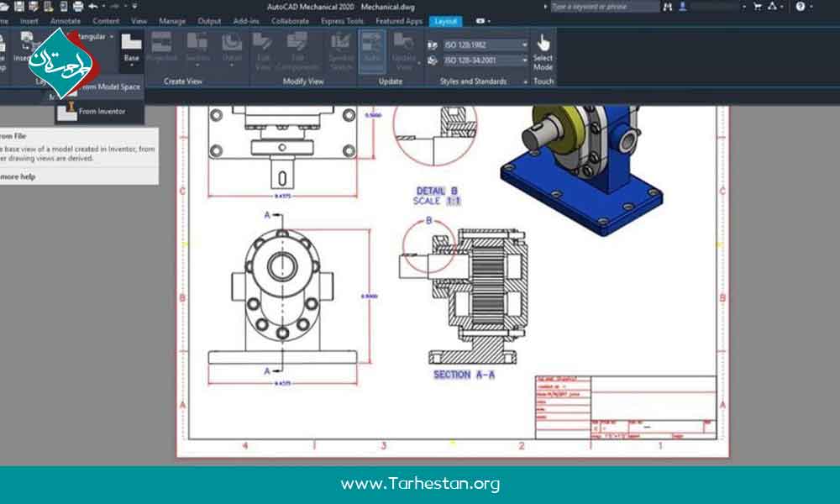Click the Modify View panel title
840x504 pixels.
coord(303,81)
